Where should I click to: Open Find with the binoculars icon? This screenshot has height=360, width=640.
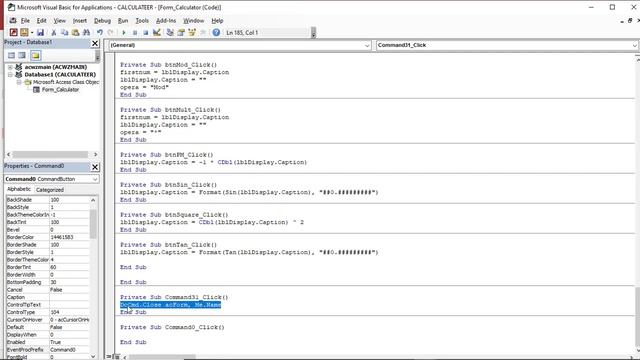coord(87,33)
